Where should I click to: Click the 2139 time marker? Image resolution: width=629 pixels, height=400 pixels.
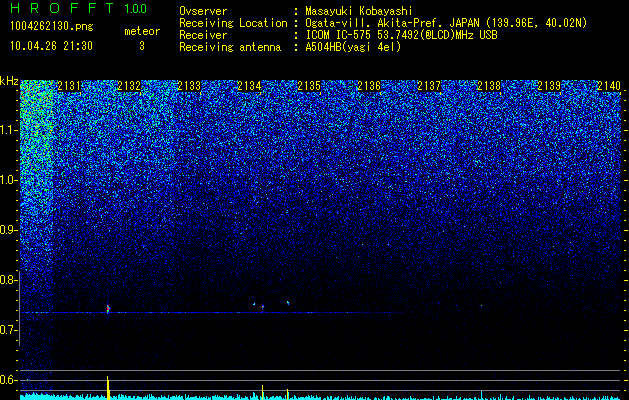[x=549, y=86]
